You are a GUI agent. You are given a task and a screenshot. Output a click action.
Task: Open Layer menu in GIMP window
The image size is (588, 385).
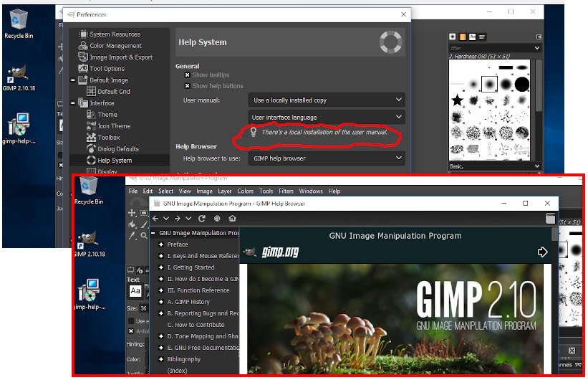(x=225, y=191)
